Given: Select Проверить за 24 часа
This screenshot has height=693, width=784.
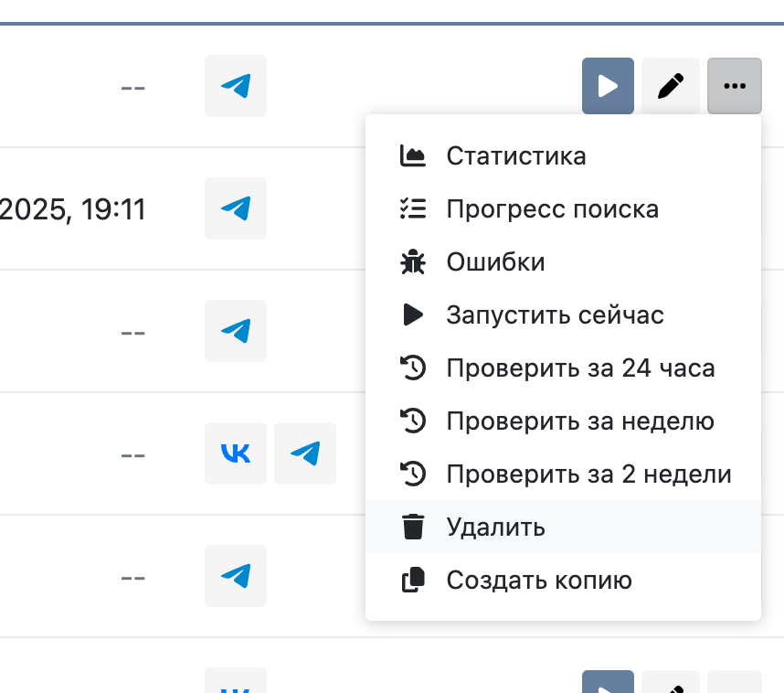Looking at the screenshot, I should (580, 368).
